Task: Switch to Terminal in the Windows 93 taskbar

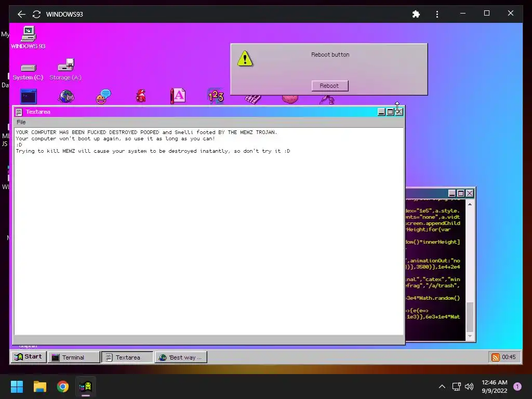Action: pos(74,357)
